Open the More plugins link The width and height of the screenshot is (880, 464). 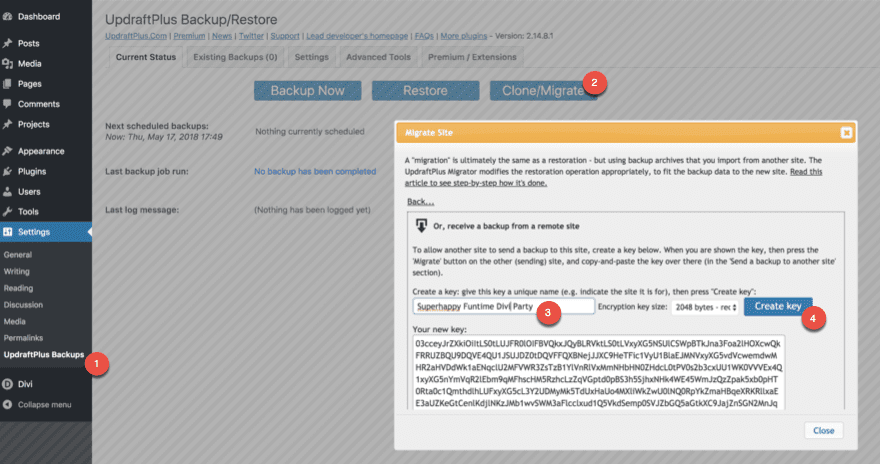tap(464, 36)
